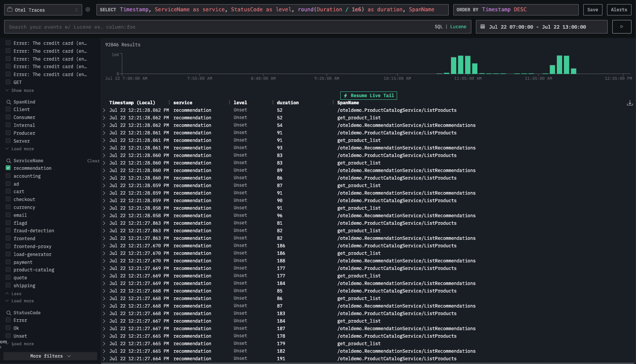Check the Error status code filter
The width and height of the screenshot is (636, 364).
(x=8, y=320)
